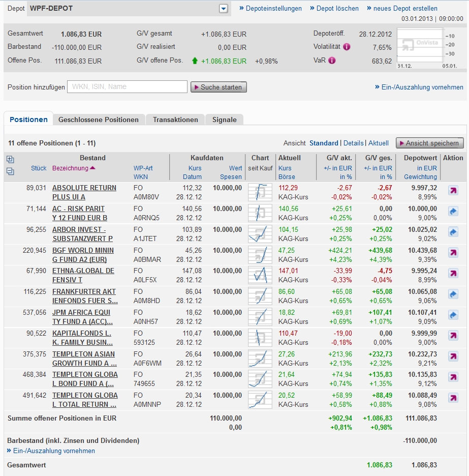
Task: Click action icon in BGF WORLD MINING row
Action: (453, 253)
